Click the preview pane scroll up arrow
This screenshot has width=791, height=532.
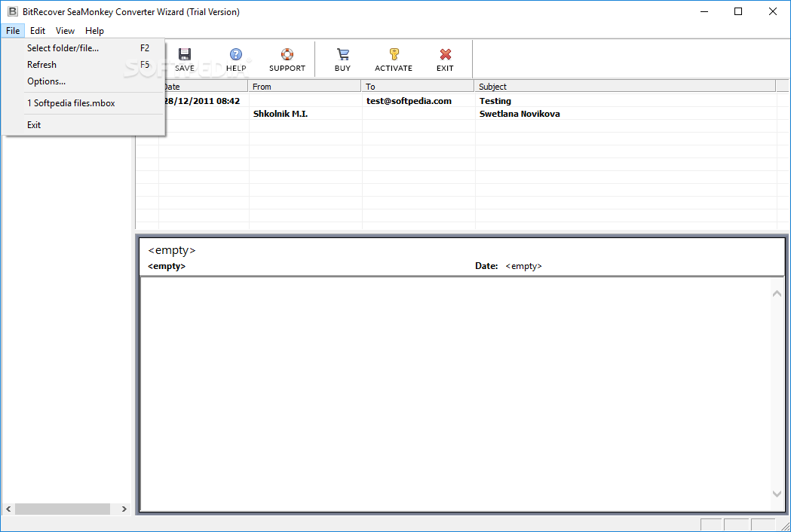tap(777, 293)
